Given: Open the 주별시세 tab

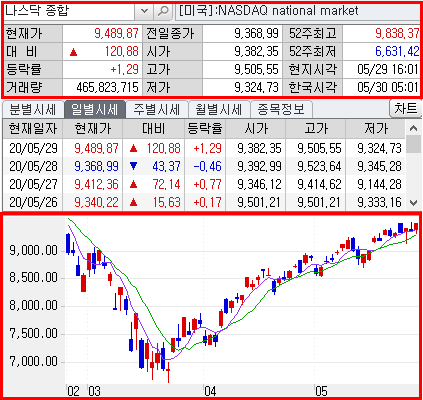Looking at the screenshot, I should [x=156, y=109].
